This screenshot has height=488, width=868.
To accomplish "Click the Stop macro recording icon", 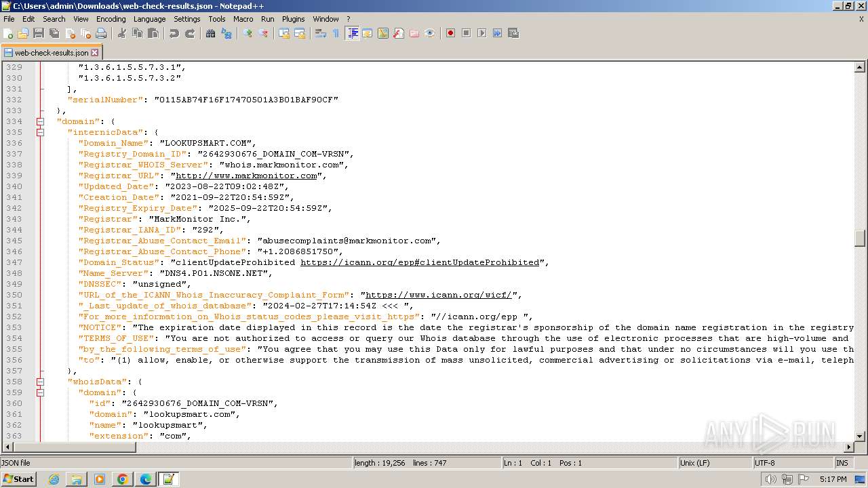I will coord(467,33).
